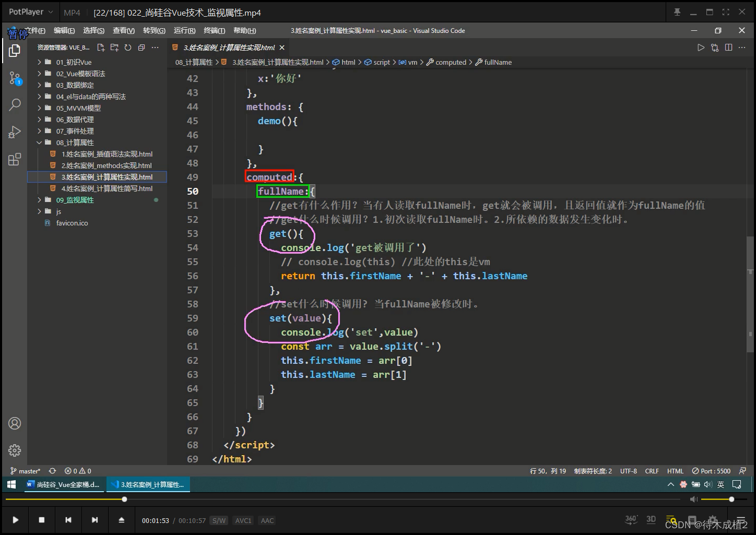Toggle PotPlayer fullscreen mode
The image size is (756, 535).
tap(726, 12)
